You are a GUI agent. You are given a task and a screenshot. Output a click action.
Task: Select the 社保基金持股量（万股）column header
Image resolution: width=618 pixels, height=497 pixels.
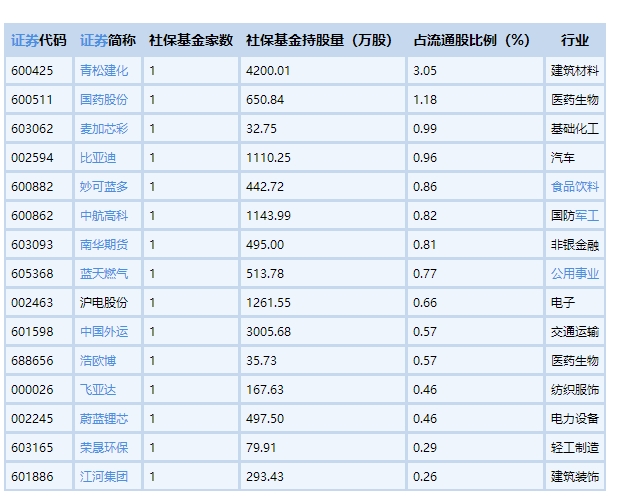319,40
